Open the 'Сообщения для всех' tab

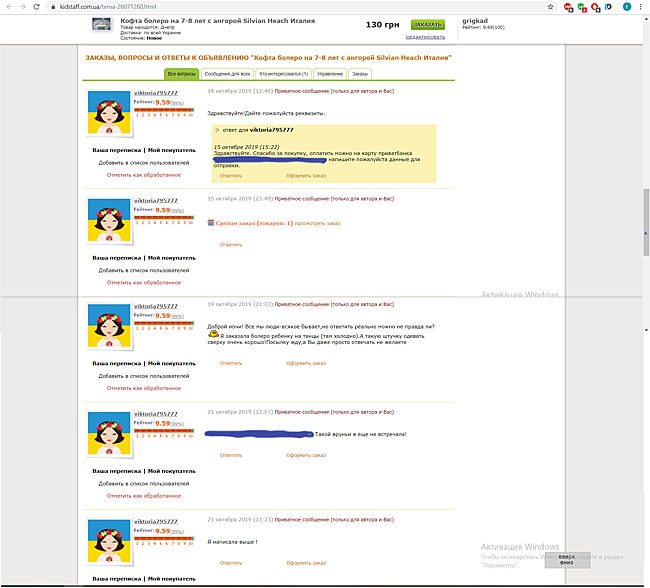pyautogui.click(x=227, y=74)
